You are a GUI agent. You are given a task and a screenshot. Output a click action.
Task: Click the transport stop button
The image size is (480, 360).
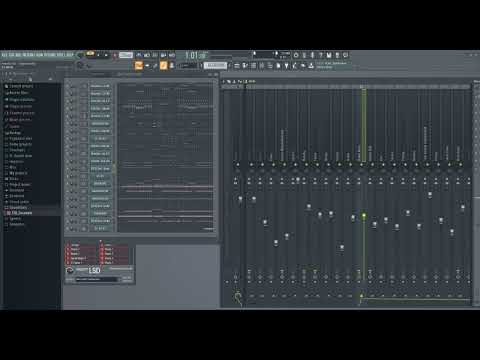(x=106, y=55)
